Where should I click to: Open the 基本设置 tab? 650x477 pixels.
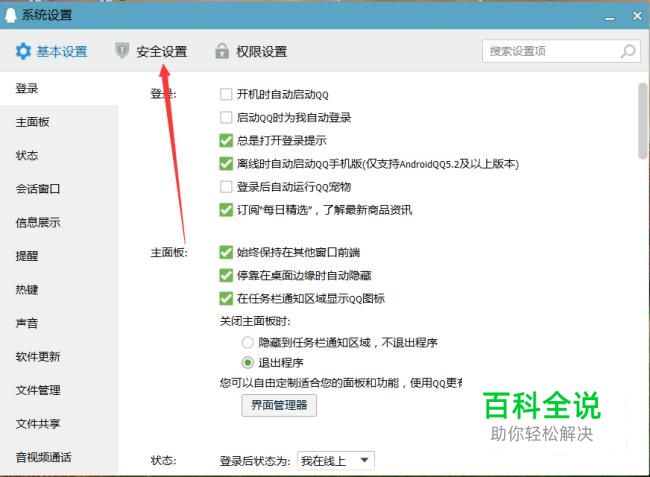pyautogui.click(x=52, y=51)
